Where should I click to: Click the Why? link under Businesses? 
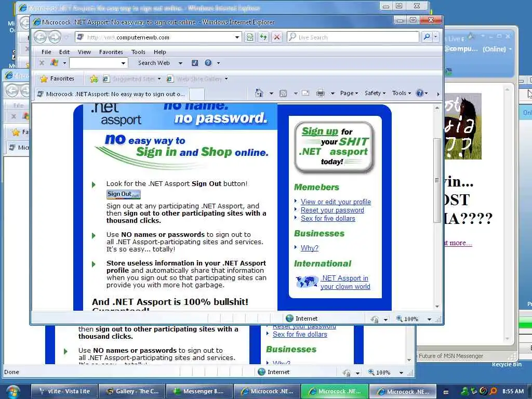tap(310, 248)
